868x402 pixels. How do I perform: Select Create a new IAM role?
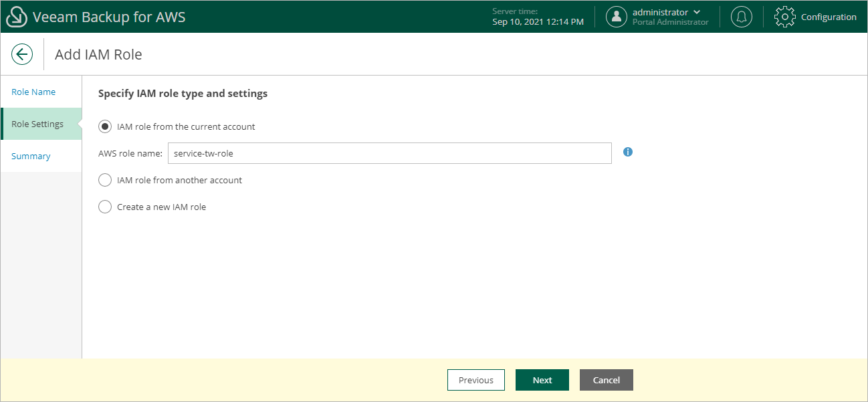[105, 207]
